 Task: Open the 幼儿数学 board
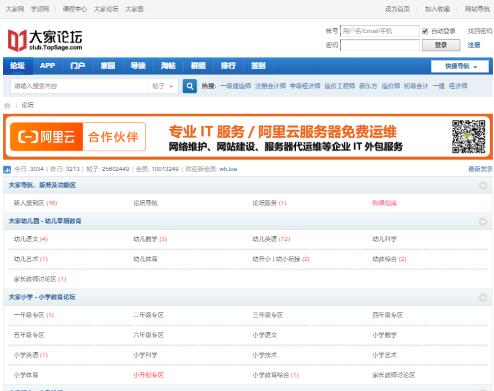coord(145,239)
